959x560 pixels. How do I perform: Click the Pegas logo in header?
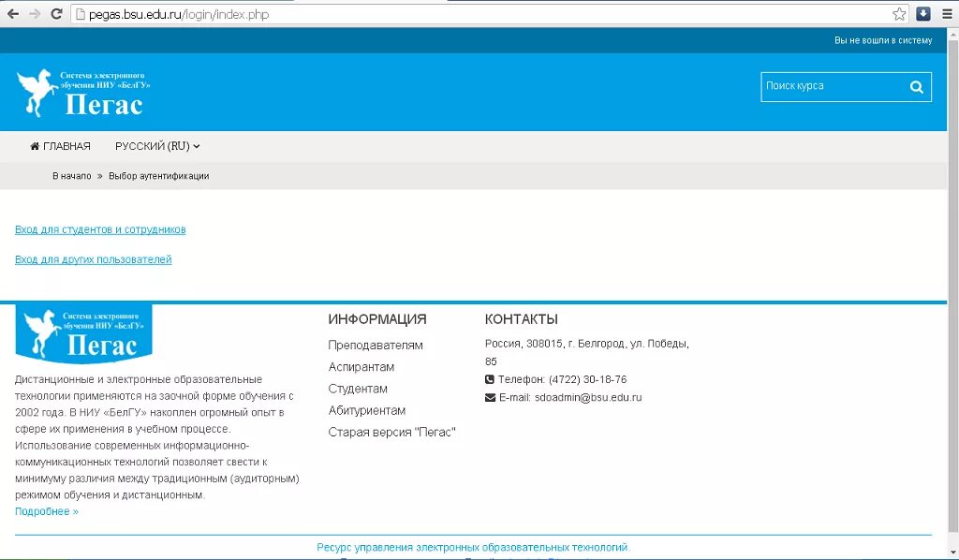click(83, 93)
